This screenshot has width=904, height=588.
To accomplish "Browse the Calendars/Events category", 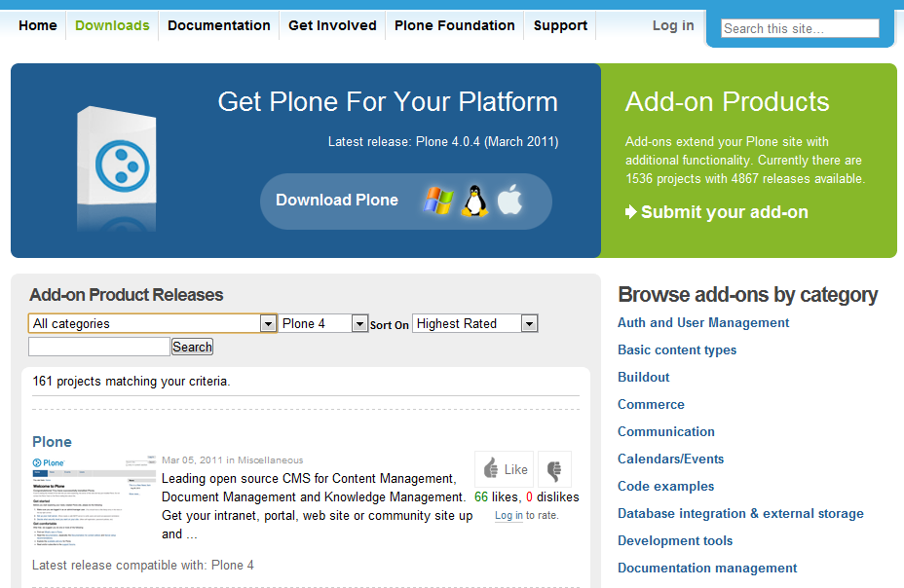I will point(670,459).
